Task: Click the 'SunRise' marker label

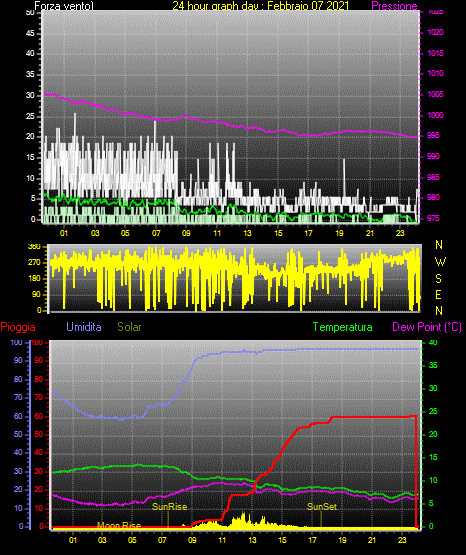Action: [x=169, y=507]
